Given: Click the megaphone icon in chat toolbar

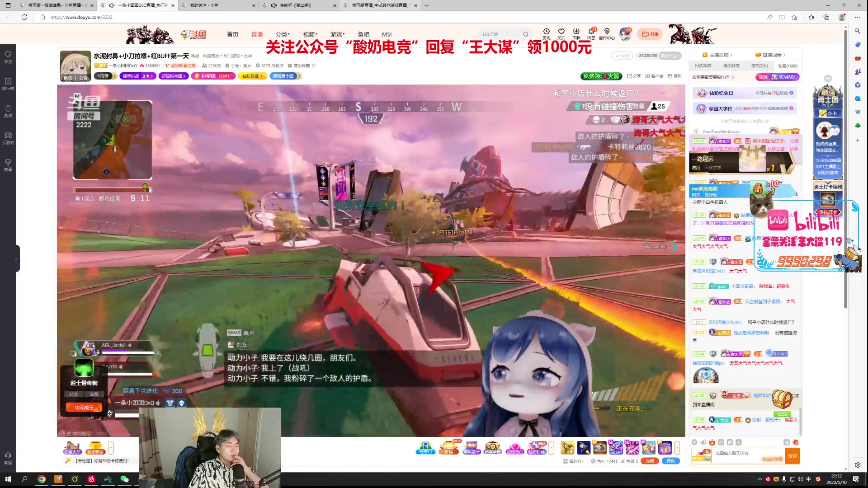Looking at the screenshot, I should click(x=703, y=442).
